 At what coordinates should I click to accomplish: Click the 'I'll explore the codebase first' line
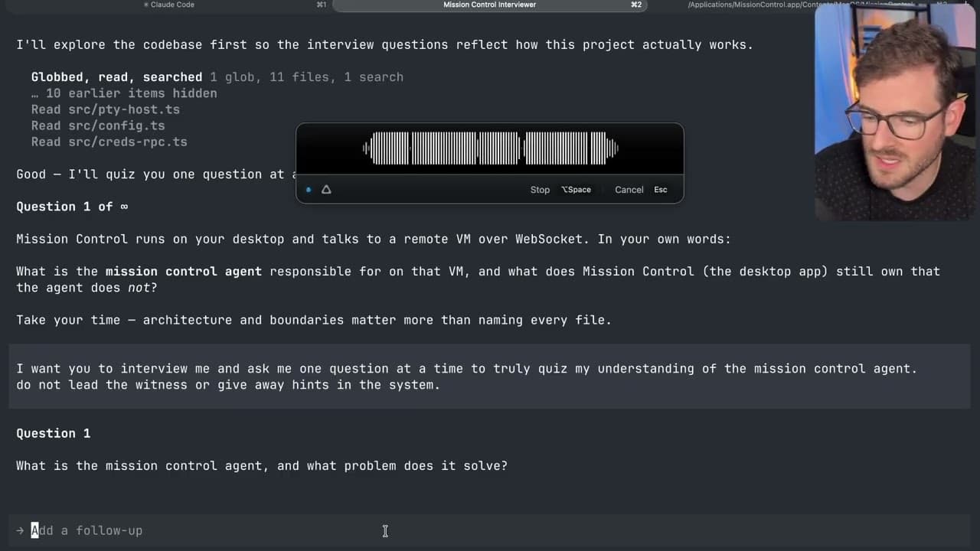(x=385, y=44)
